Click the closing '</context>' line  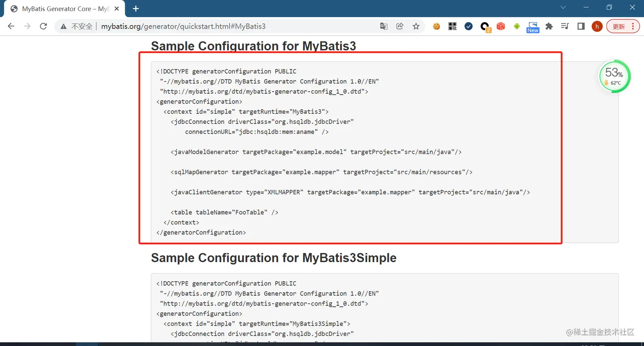(181, 222)
